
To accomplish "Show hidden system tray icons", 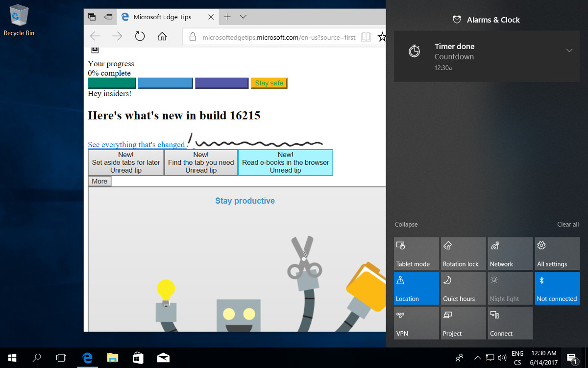I will pyautogui.click(x=477, y=358).
